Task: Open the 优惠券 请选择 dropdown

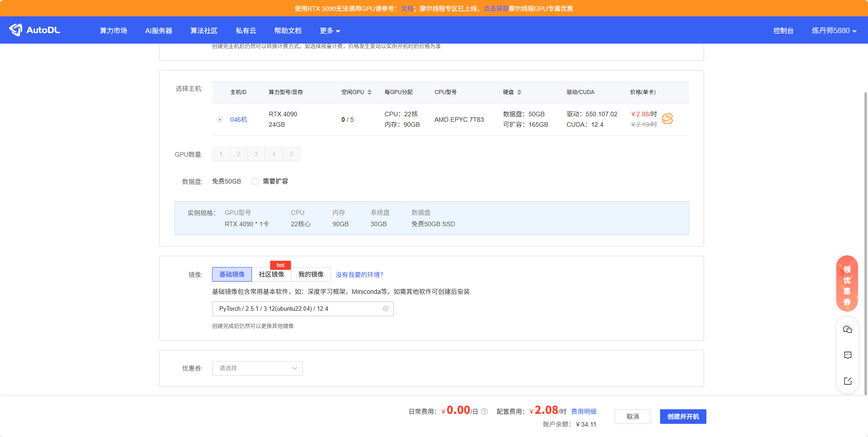Action: coord(257,368)
